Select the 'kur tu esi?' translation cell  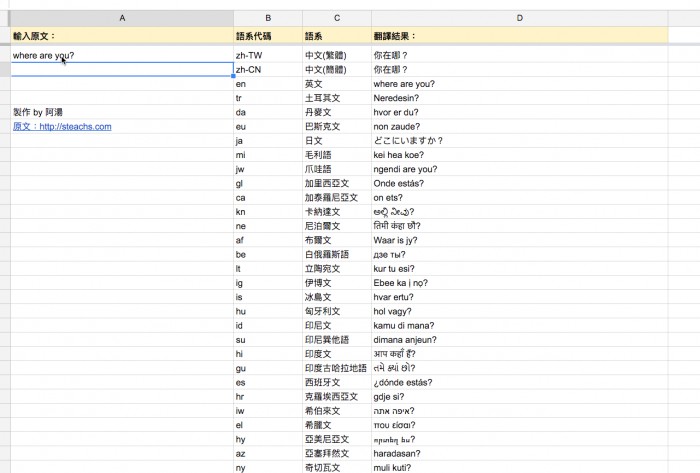tap(520, 269)
